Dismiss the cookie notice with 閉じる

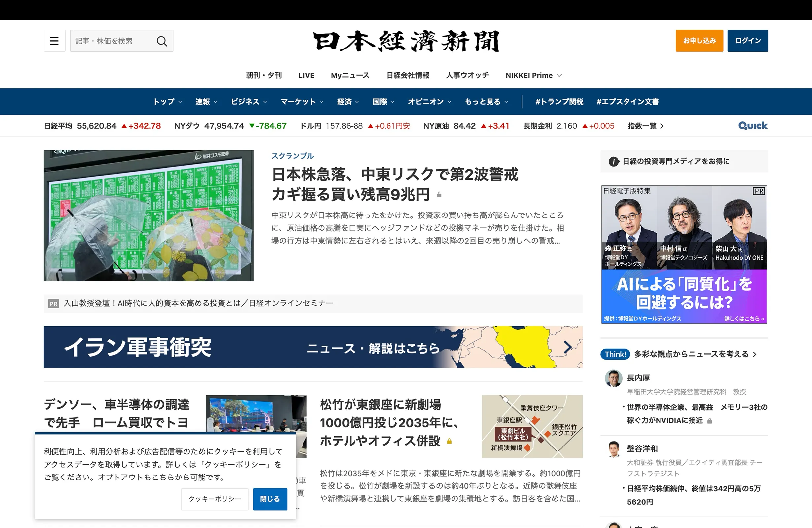click(270, 499)
